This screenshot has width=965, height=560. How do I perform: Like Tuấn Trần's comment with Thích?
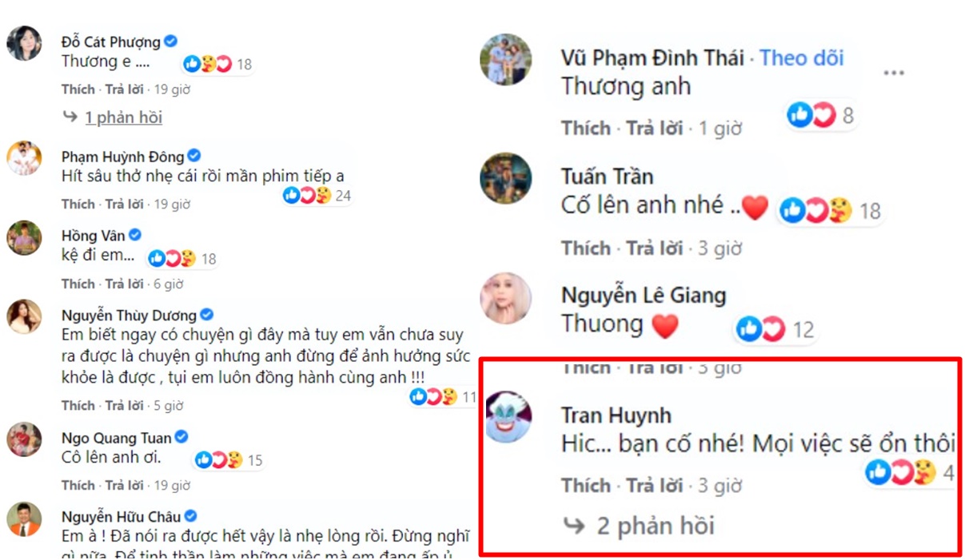586,248
